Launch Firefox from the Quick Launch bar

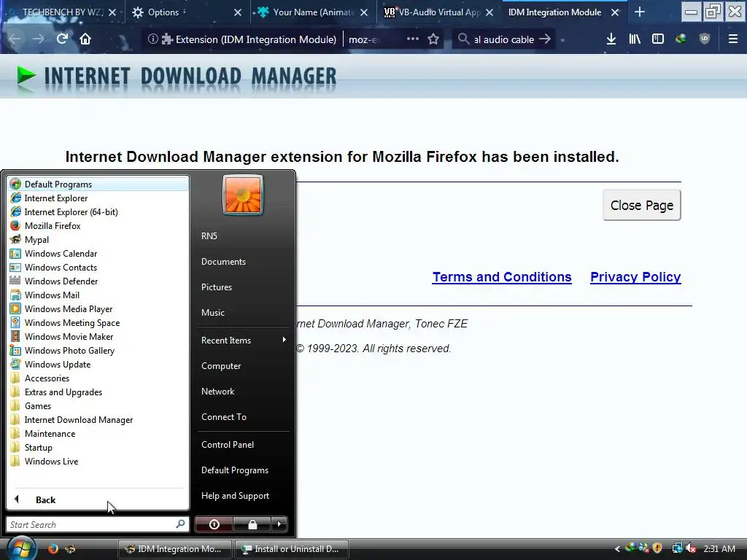click(53, 548)
